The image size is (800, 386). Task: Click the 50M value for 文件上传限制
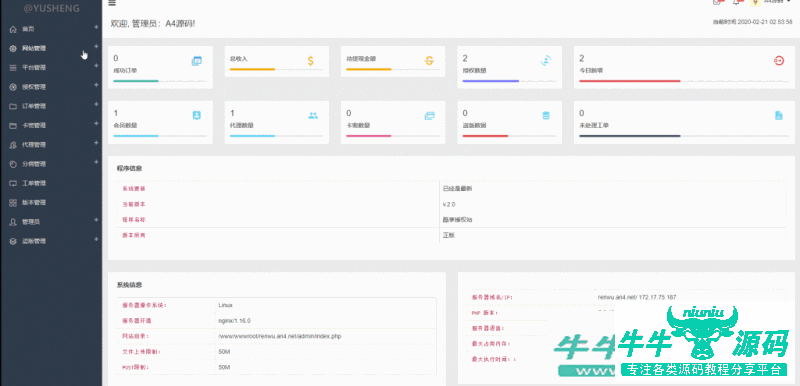[x=224, y=352]
